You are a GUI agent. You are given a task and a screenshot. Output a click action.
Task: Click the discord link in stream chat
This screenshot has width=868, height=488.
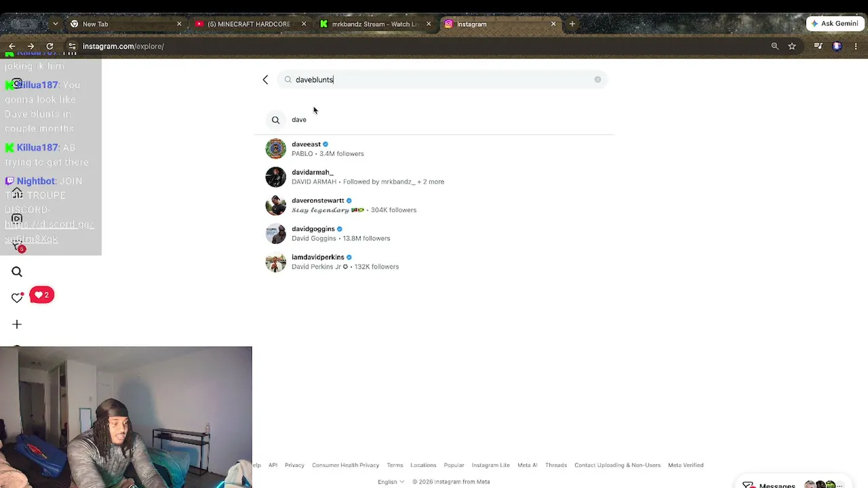(49, 231)
